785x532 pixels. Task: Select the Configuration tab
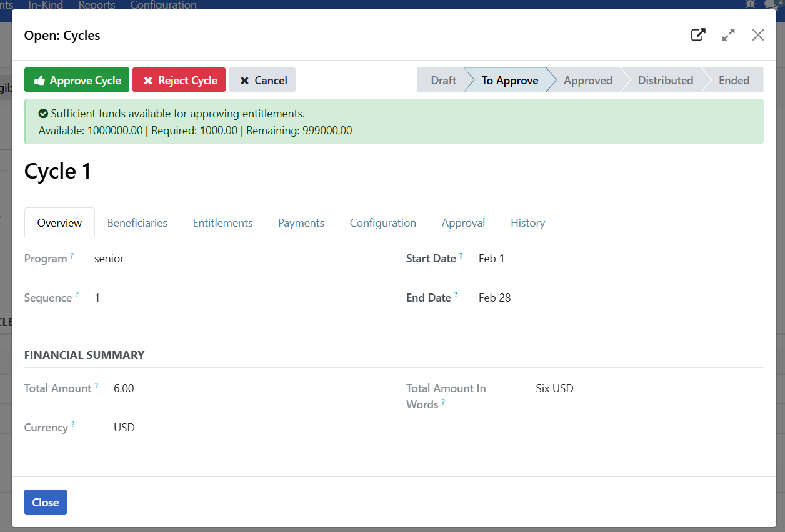(382, 223)
